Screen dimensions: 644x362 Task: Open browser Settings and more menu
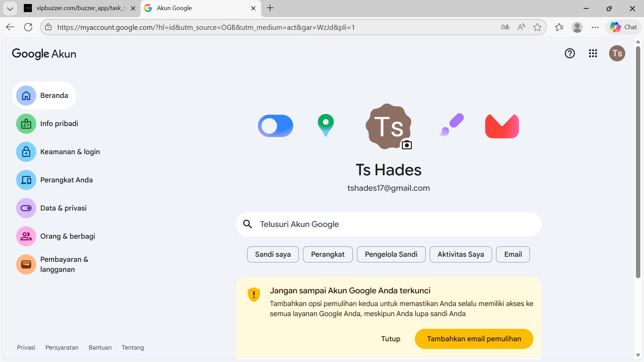tap(595, 27)
